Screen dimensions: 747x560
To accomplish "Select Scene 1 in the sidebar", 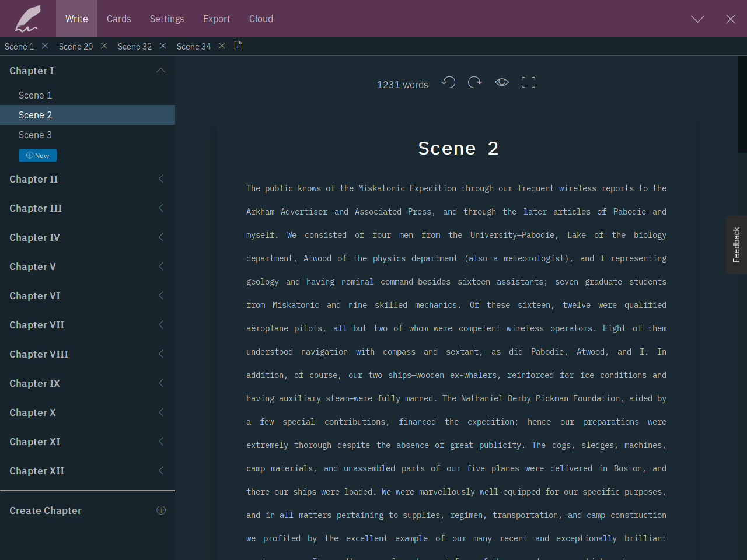I will 88,95.
